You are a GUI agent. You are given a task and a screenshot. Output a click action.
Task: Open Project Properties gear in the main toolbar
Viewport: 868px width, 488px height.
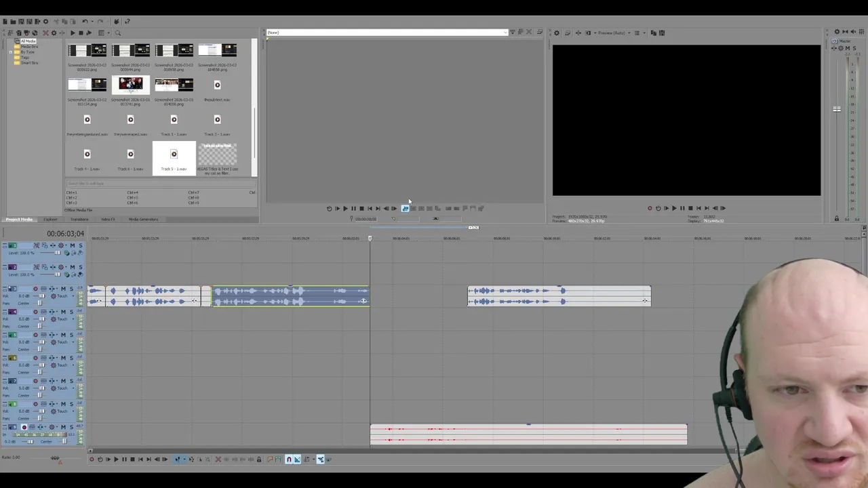(x=45, y=22)
